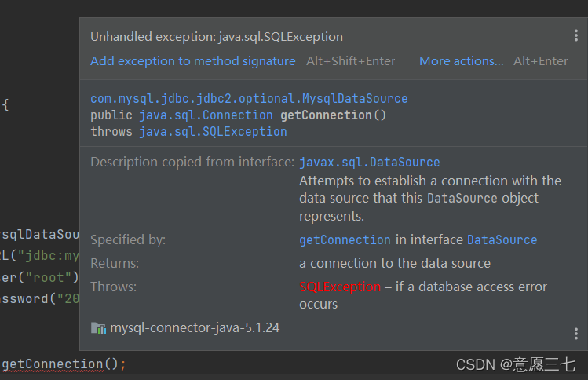Click the mysql-connector-java-5.1.24 library name
588x380 pixels.
point(194,327)
